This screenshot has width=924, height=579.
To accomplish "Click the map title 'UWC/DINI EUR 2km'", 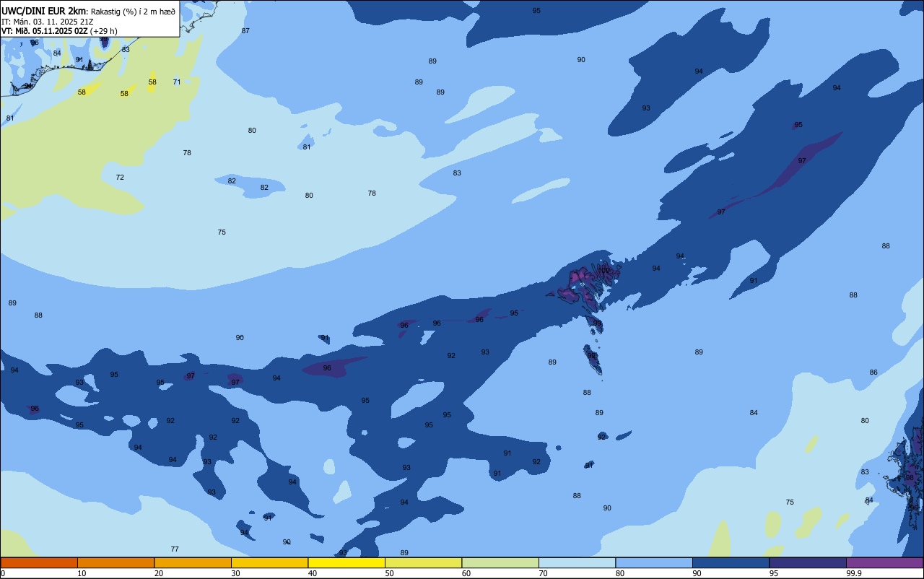I will pyautogui.click(x=43, y=11).
